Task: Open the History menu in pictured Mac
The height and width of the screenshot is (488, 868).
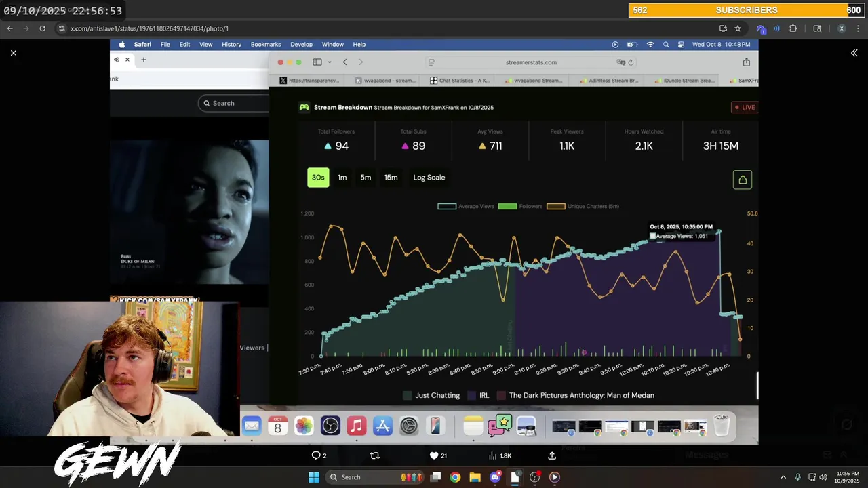Action: 231,45
